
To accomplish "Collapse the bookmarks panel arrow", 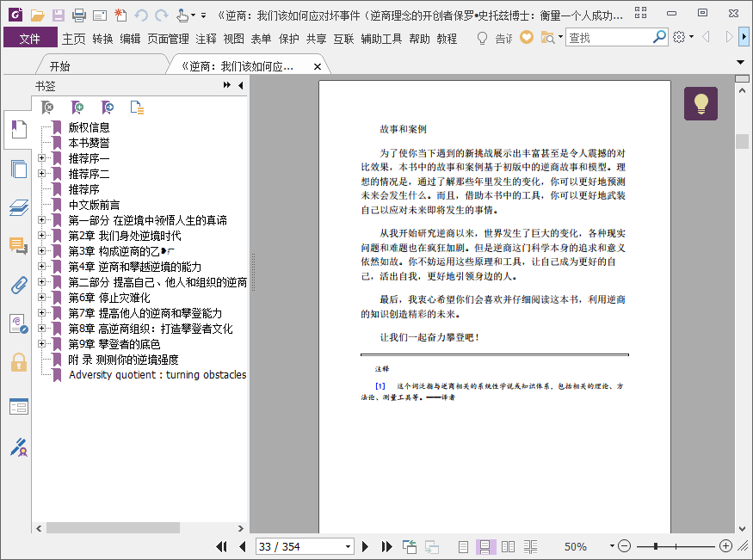I will point(241,85).
